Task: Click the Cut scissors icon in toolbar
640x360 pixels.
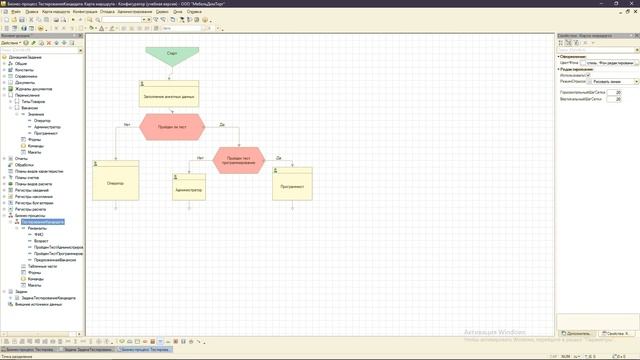Action: tap(31, 20)
